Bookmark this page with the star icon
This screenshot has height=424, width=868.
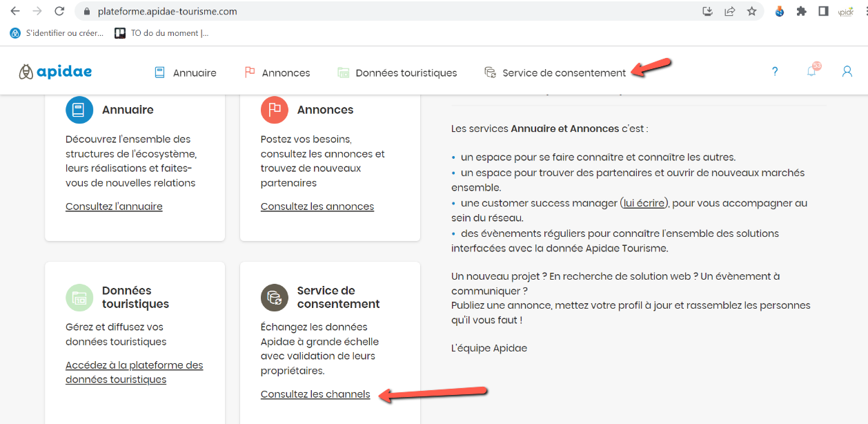tap(751, 11)
